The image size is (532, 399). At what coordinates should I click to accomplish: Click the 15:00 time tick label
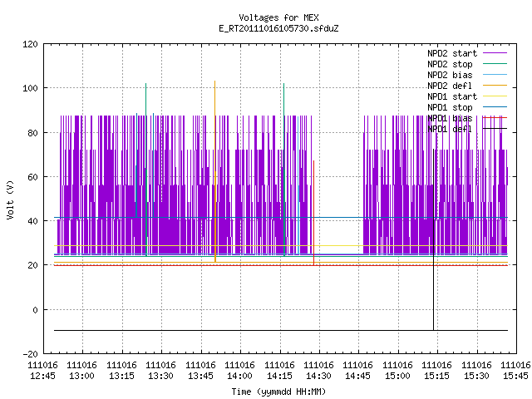point(397,376)
